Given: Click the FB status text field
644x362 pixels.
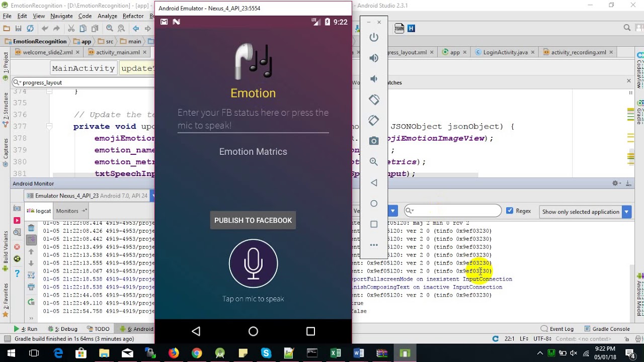Looking at the screenshot, I should point(253,119).
